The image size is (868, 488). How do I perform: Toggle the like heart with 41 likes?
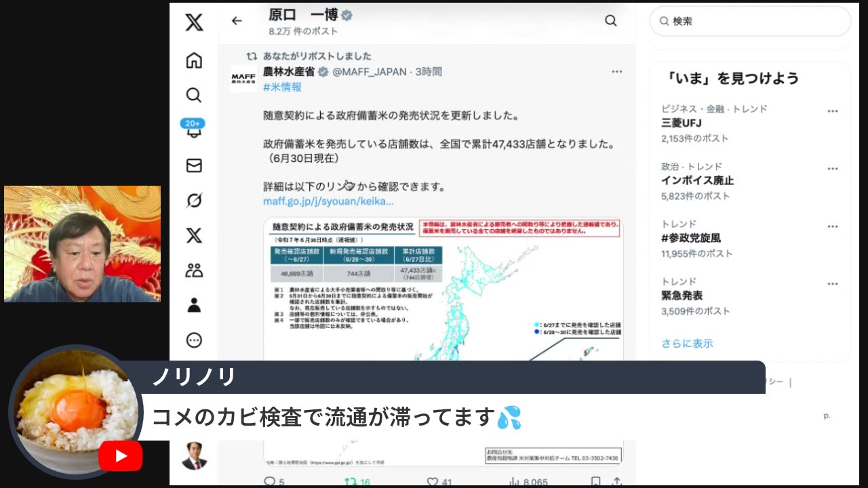pyautogui.click(x=433, y=482)
